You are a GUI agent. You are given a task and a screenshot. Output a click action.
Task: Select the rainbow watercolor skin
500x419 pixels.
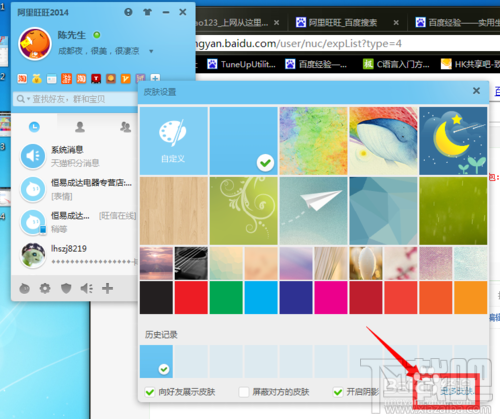[x=313, y=141]
